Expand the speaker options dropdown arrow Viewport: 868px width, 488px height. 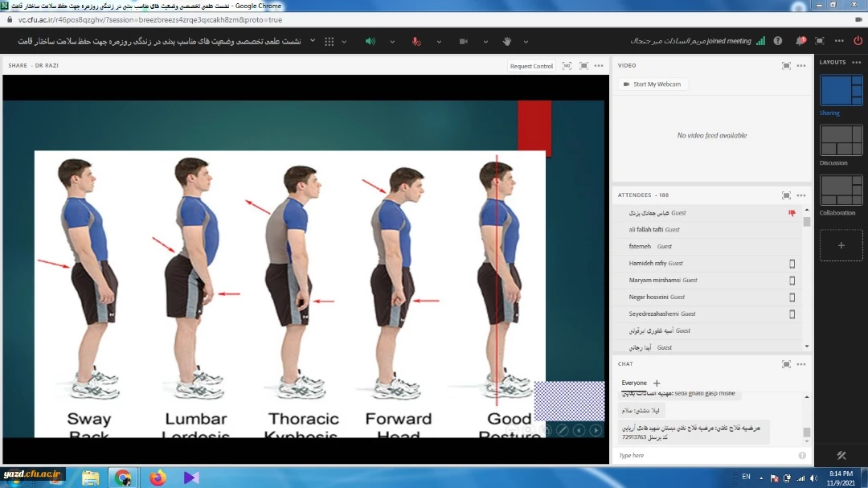click(392, 41)
